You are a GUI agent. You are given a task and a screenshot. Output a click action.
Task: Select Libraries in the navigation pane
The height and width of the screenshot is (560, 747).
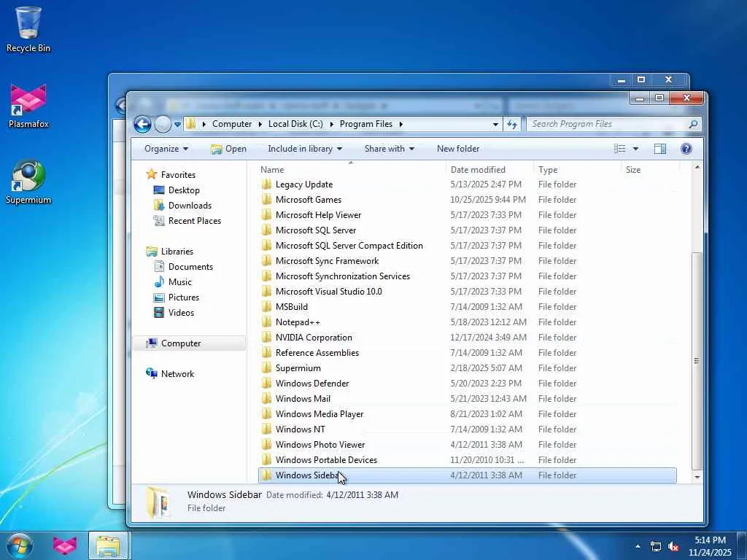click(x=169, y=251)
